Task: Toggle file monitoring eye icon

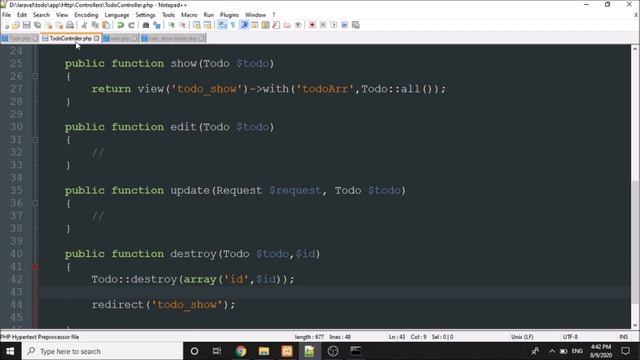Action: point(298,25)
